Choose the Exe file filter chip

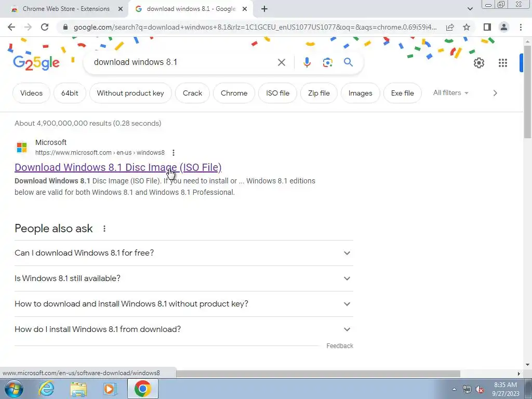(x=403, y=93)
